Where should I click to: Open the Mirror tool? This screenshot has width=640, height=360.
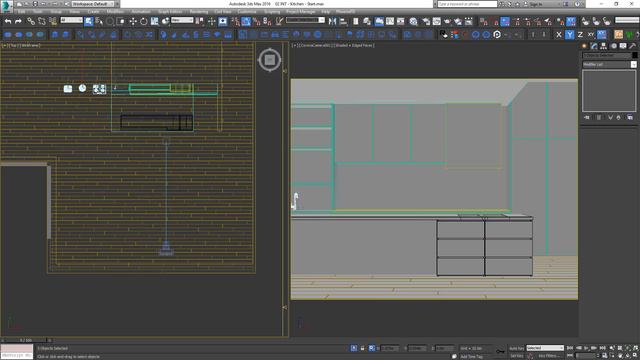333,21
